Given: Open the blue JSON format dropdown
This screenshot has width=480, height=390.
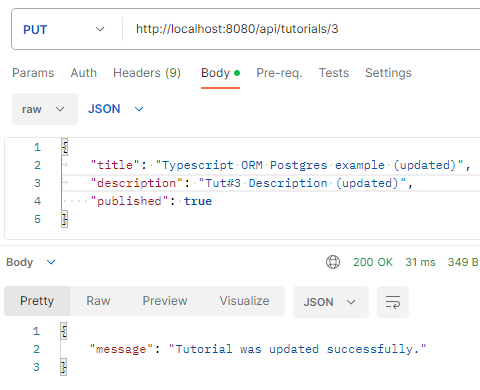Looking at the screenshot, I should point(116,109).
